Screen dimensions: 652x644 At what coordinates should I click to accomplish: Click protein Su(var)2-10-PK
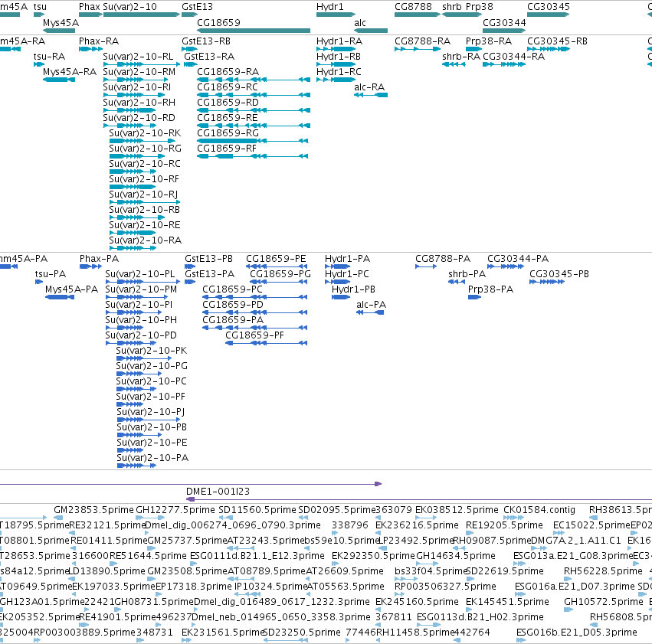tap(152, 351)
